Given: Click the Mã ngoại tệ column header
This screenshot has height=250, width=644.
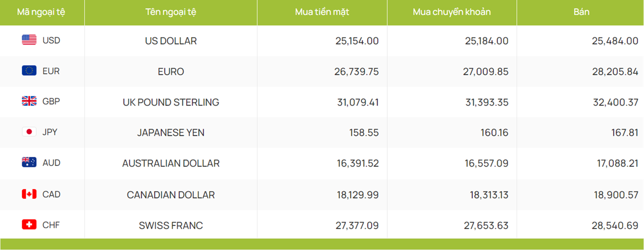Looking at the screenshot, I should [41, 12].
